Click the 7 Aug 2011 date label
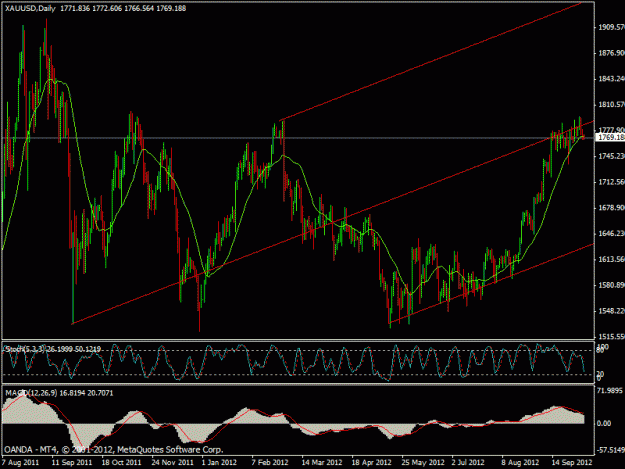The image size is (625, 469). 20,463
